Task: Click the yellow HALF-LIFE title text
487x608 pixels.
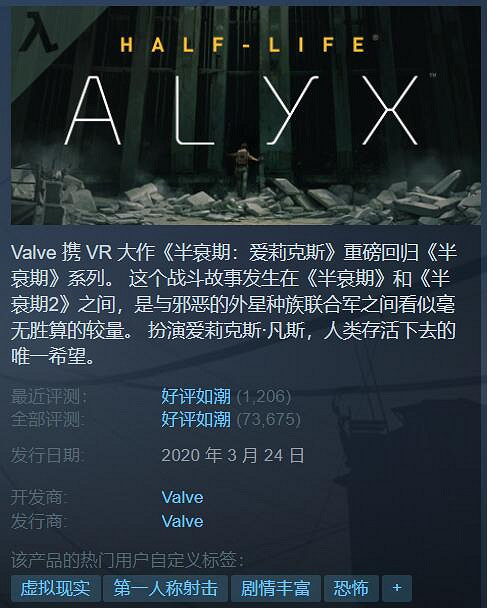Action: coord(243,45)
